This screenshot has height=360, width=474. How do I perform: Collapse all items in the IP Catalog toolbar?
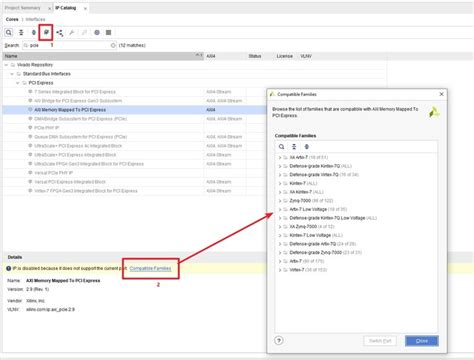click(x=21, y=32)
